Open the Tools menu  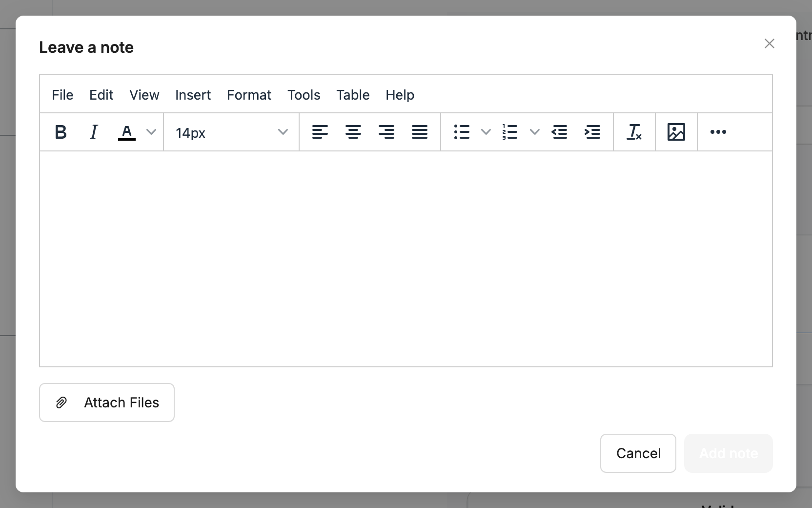tap(304, 95)
